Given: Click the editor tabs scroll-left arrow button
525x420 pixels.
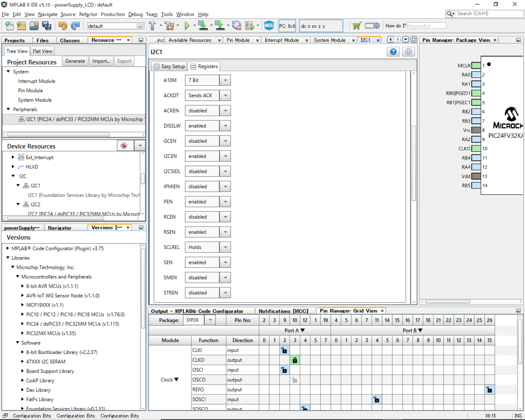Looking at the screenshot, I should tap(390, 40).
